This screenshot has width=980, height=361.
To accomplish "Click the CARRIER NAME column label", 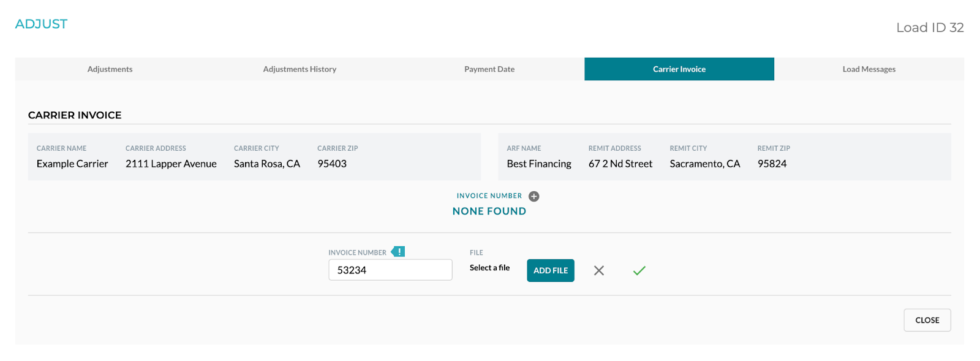I will pyautogui.click(x=61, y=148).
